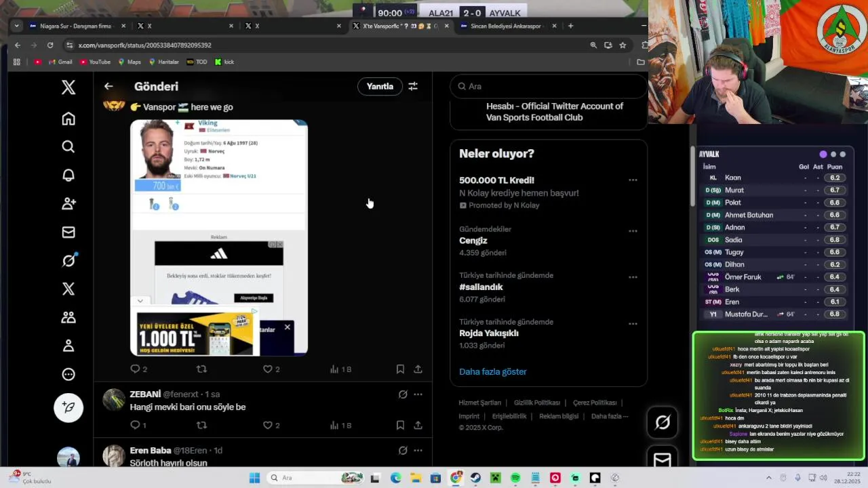This screenshot has width=868, height=488.
Task: Expand the chevron below the Adidas ad image
Action: [x=140, y=301]
